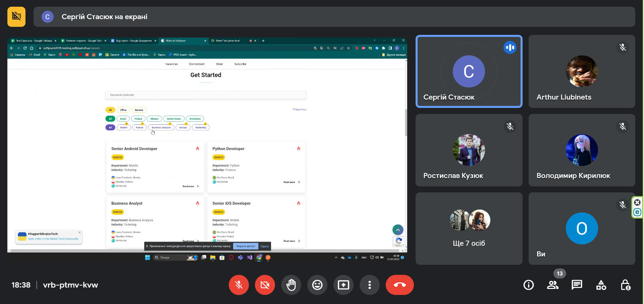Open the chat with everyone
Screen dimensions: 644x304
[x=577, y=285]
